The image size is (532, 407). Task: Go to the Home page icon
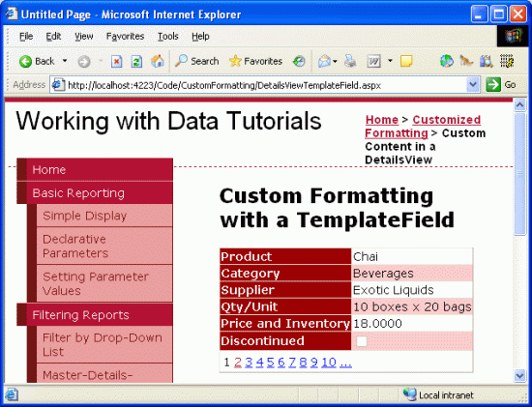[x=158, y=62]
